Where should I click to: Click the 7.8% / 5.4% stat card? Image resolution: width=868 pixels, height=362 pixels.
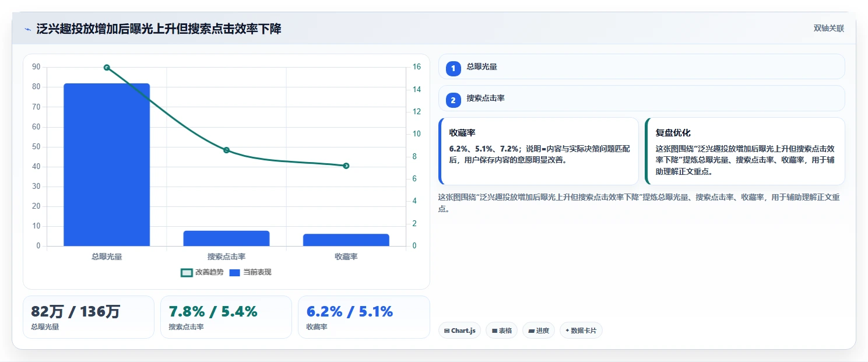point(226,317)
